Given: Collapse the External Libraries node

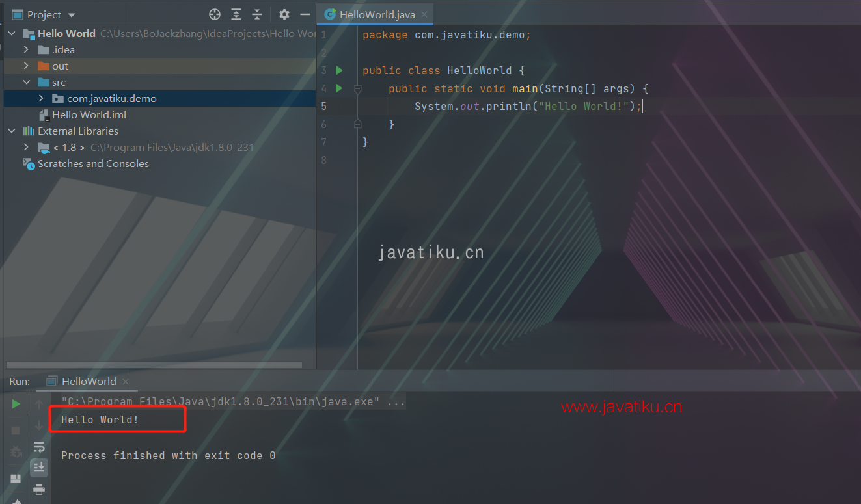Looking at the screenshot, I should pos(12,131).
